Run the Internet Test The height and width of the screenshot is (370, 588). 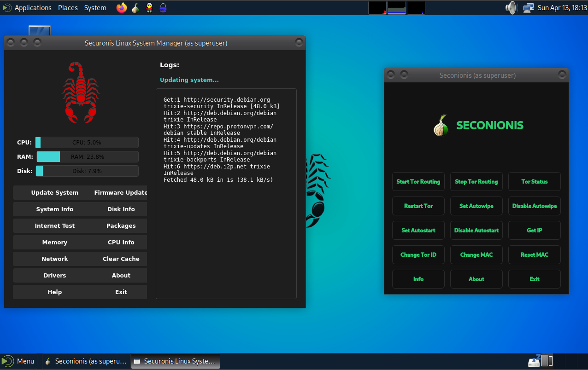(x=54, y=226)
